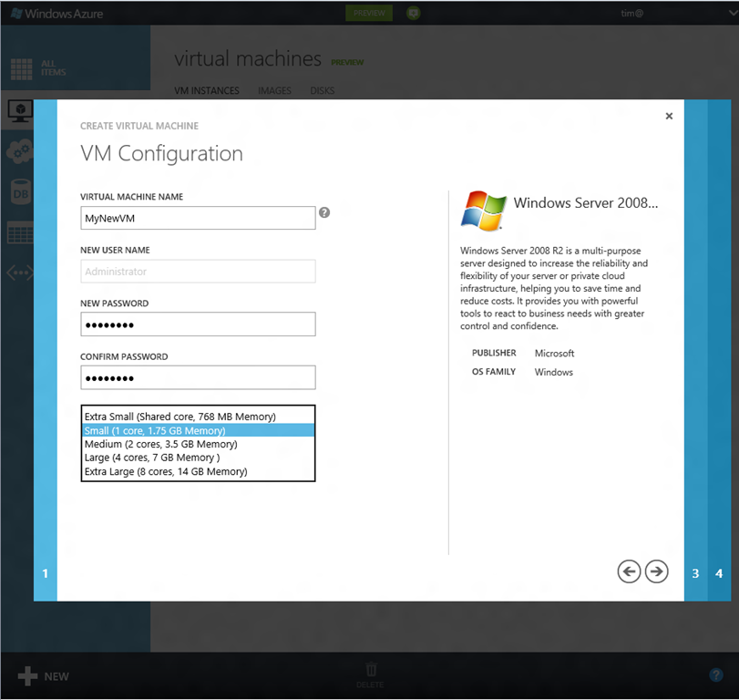The height and width of the screenshot is (700, 739).
Task: Click the Delete trash icon
Action: click(x=371, y=669)
